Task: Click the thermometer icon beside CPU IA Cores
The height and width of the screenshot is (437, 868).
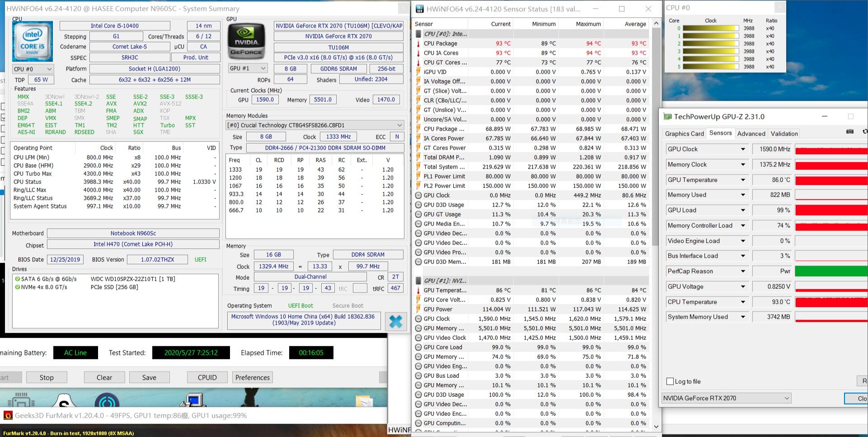Action: point(418,53)
